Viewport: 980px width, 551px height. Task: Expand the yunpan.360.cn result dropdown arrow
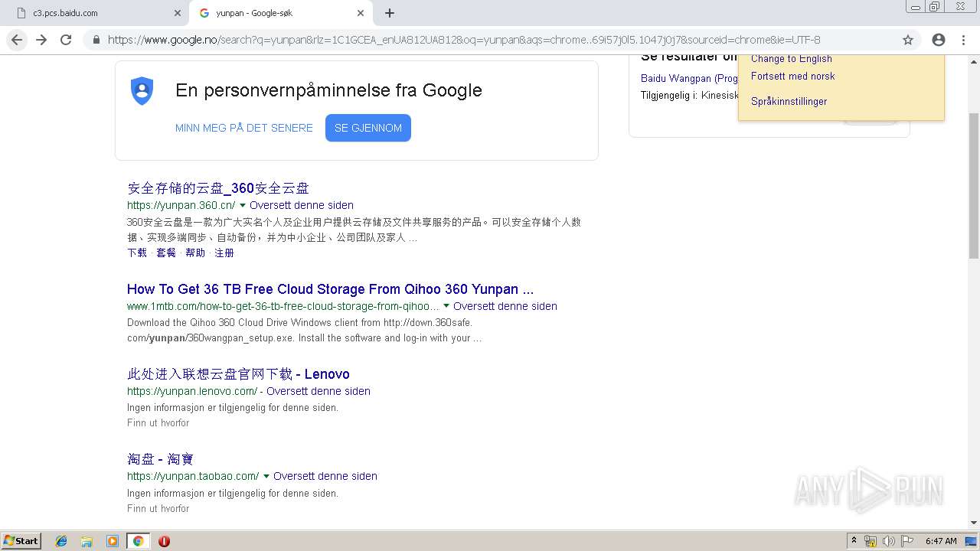coord(243,205)
